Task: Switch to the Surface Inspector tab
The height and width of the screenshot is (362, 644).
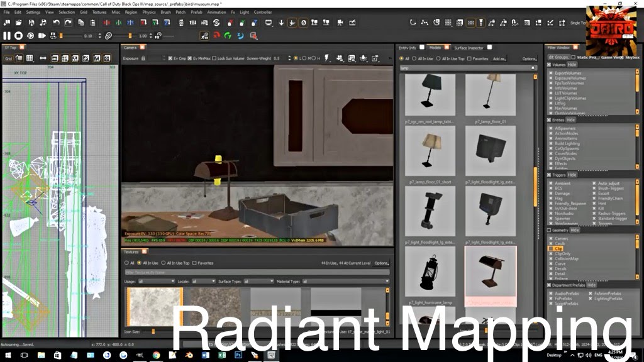Action: point(469,48)
